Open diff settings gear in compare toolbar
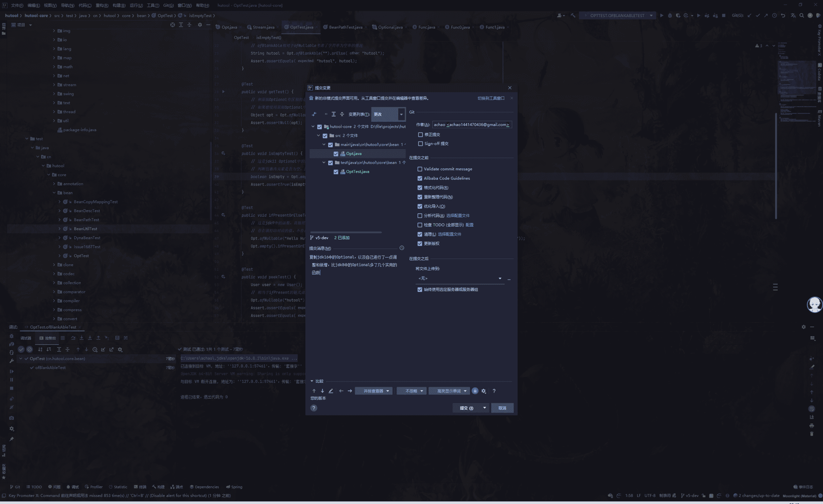The width and height of the screenshot is (823, 504). coord(484,391)
